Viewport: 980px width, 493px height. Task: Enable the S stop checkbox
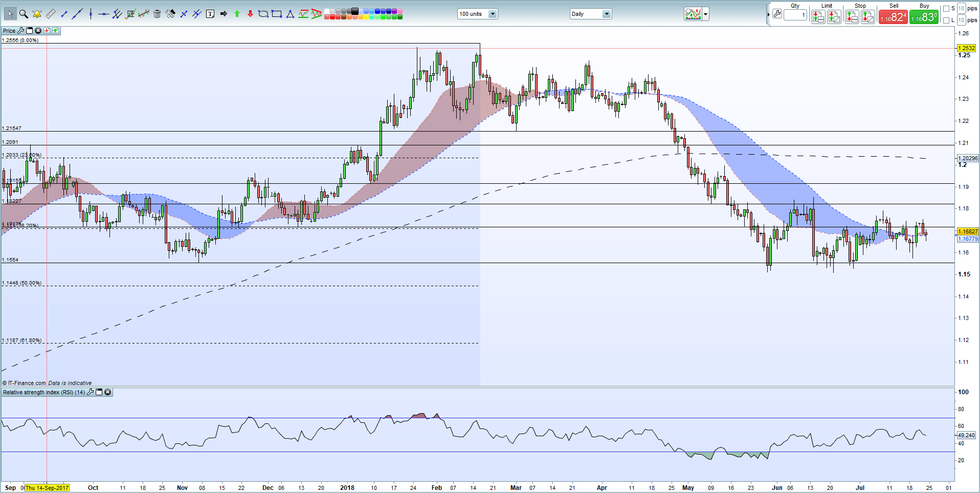pos(946,9)
